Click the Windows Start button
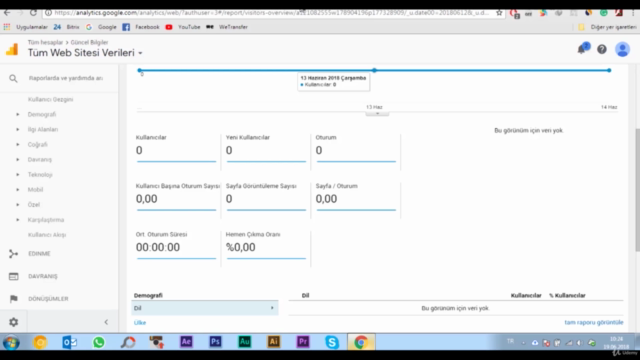 11,342
